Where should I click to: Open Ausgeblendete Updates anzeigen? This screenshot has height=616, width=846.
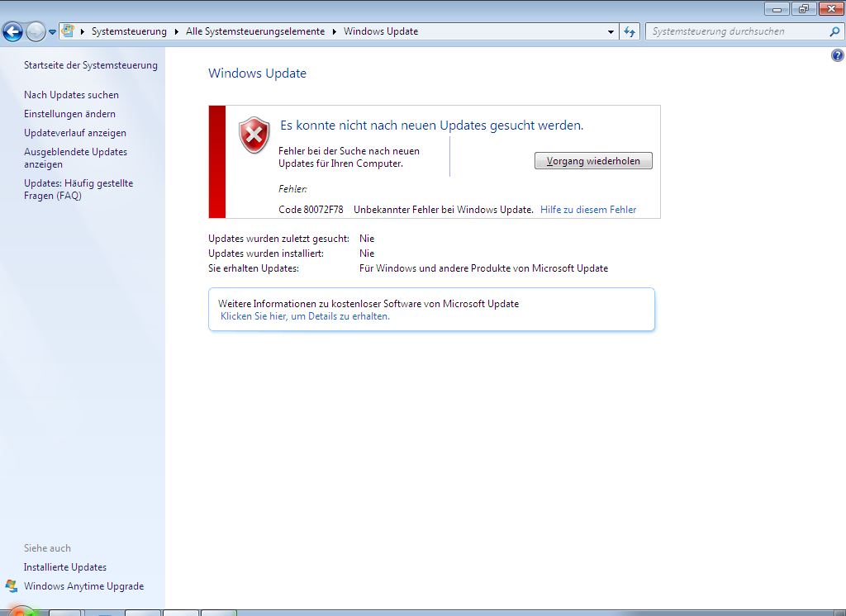click(x=75, y=158)
